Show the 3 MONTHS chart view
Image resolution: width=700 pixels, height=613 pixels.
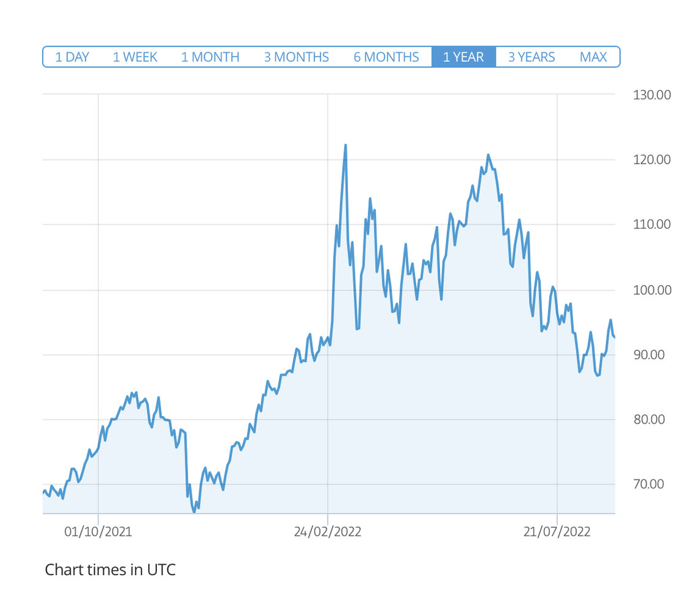pos(296,57)
